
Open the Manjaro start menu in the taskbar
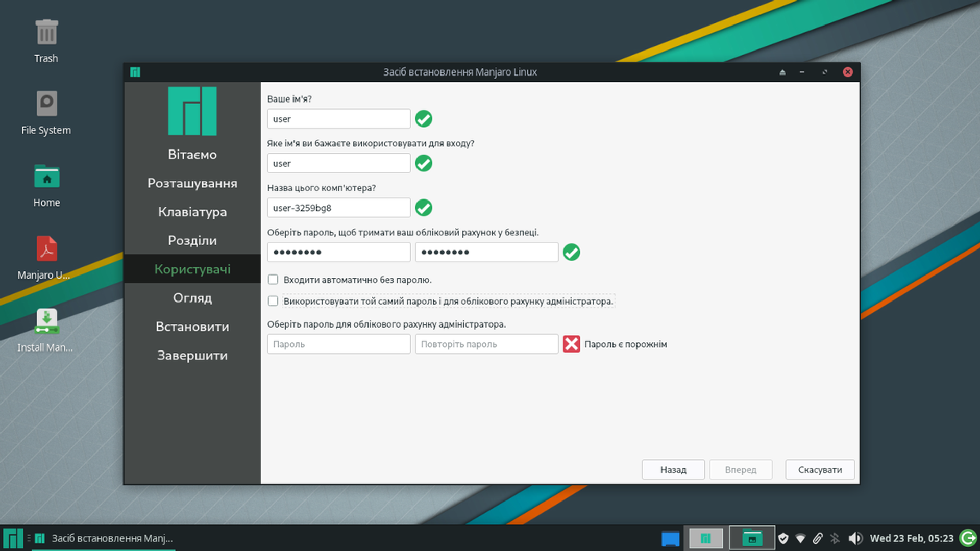pos(13,538)
